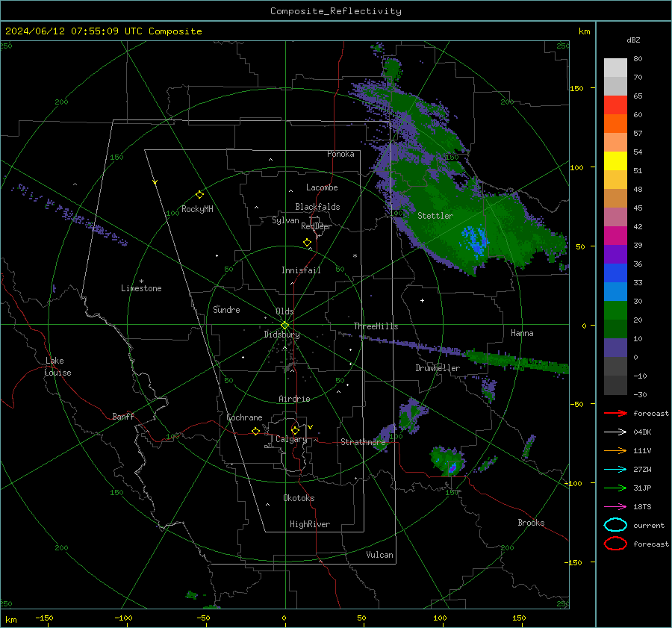This screenshot has width=672, height=628.
Task: Click the yellow radar site marker at Didsbury
Action: [284, 326]
